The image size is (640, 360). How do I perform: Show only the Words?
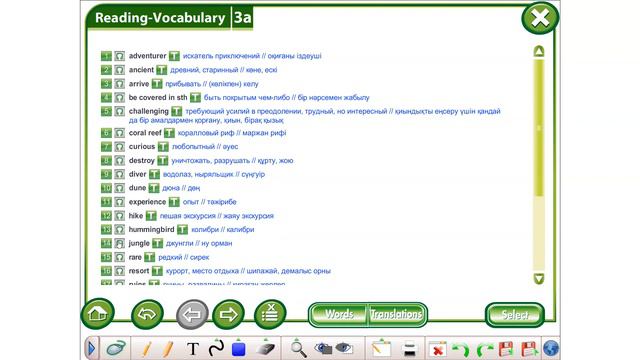coord(338,315)
